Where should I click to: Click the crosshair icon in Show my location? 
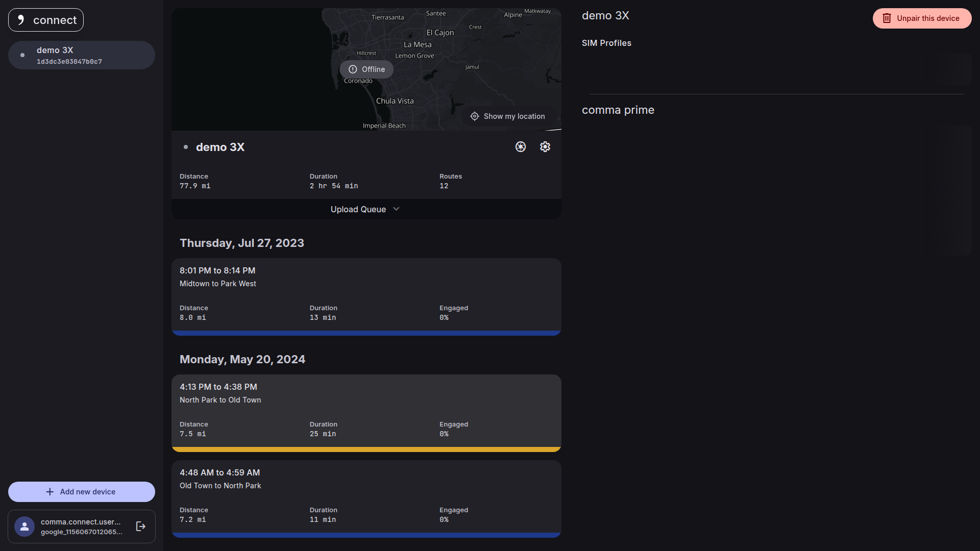(474, 116)
